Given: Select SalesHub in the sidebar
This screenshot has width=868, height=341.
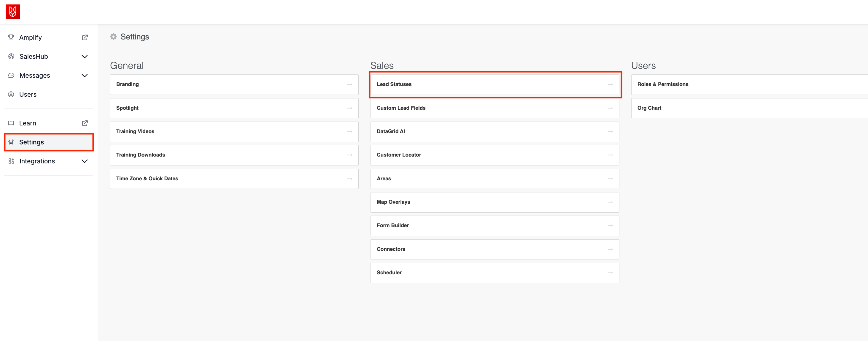Looking at the screenshot, I should click(49, 56).
